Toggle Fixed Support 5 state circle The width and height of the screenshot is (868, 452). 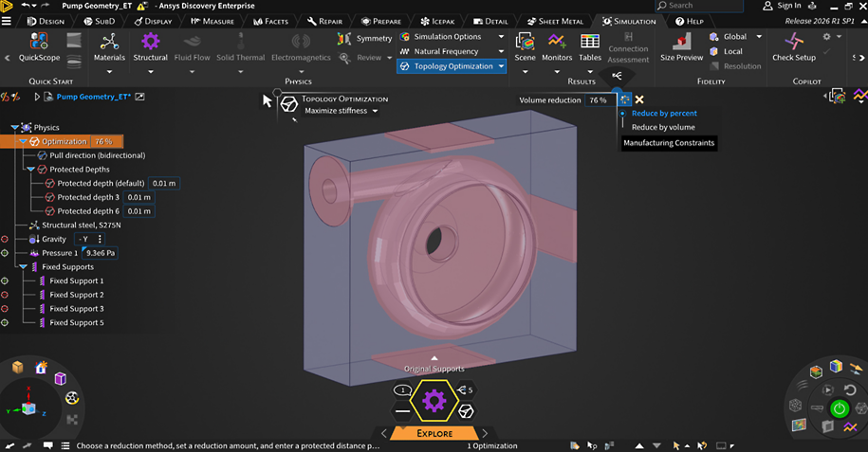[5, 322]
